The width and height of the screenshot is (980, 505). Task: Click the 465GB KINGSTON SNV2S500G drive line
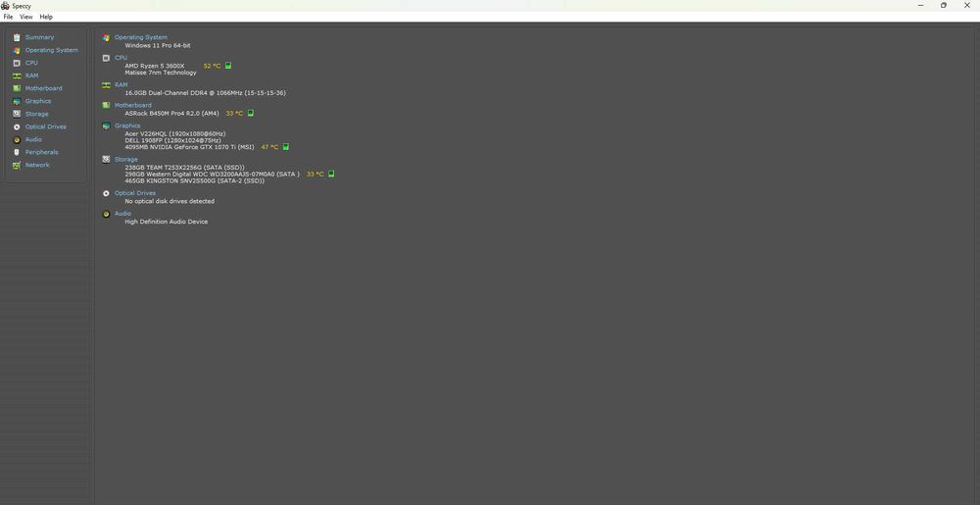coord(194,180)
